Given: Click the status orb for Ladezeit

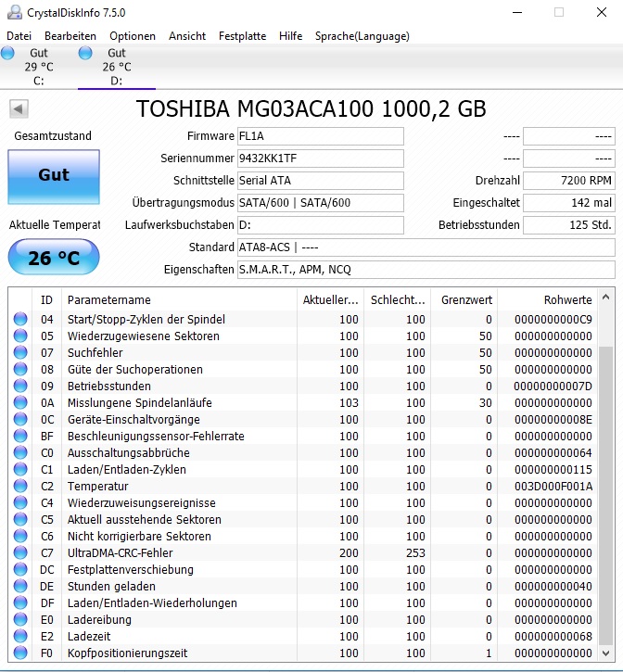Looking at the screenshot, I should click(x=20, y=637).
